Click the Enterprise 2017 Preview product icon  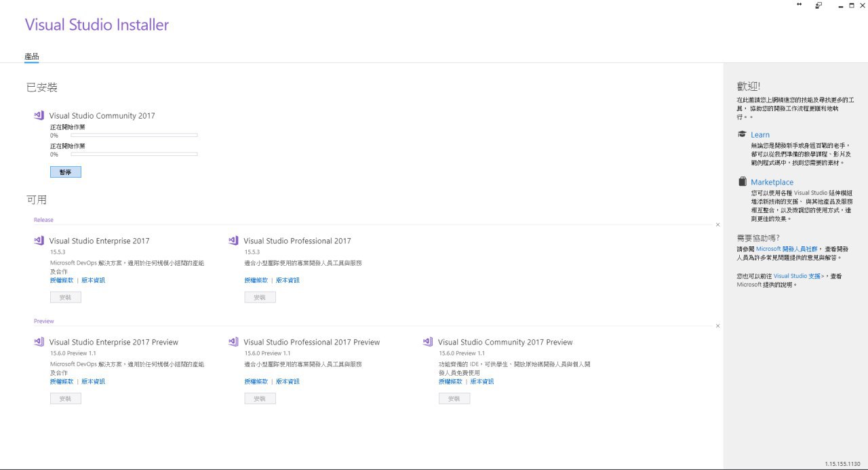point(39,342)
